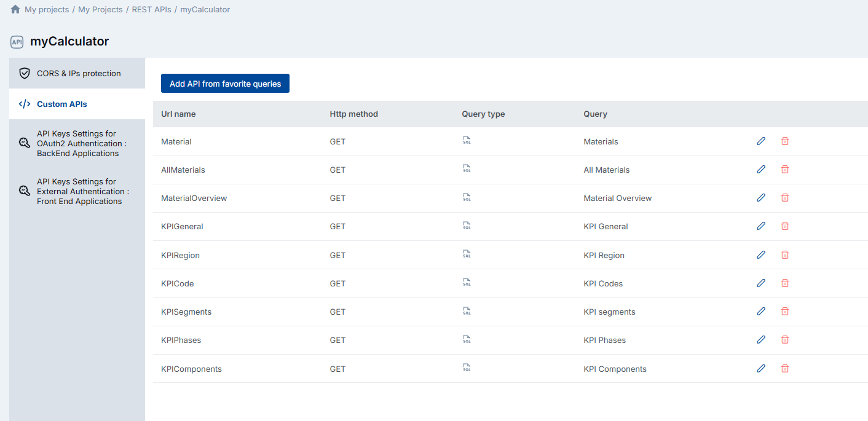868x421 pixels.
Task: Click the Add API from favorite queries button
Action: (x=225, y=83)
